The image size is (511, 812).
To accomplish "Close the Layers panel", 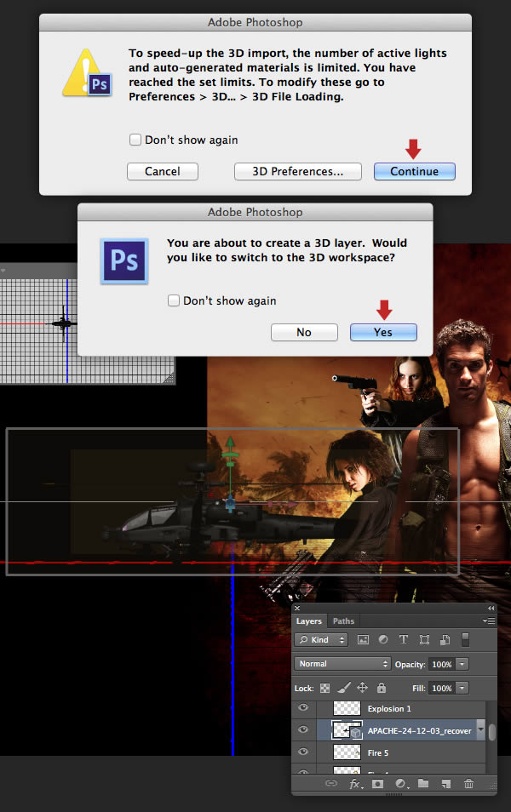I will pyautogui.click(x=297, y=609).
